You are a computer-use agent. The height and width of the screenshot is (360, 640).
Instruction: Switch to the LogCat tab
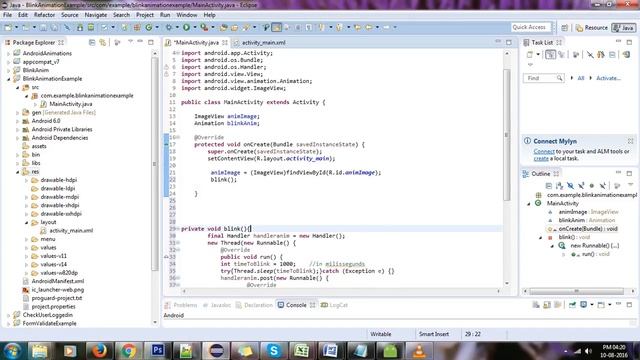tap(334, 305)
